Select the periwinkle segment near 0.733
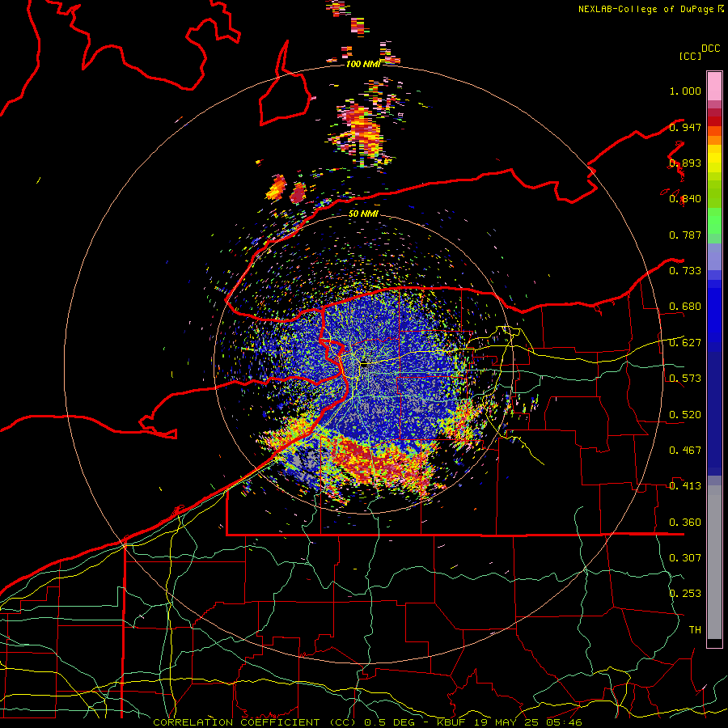The image size is (728, 728). 714,256
